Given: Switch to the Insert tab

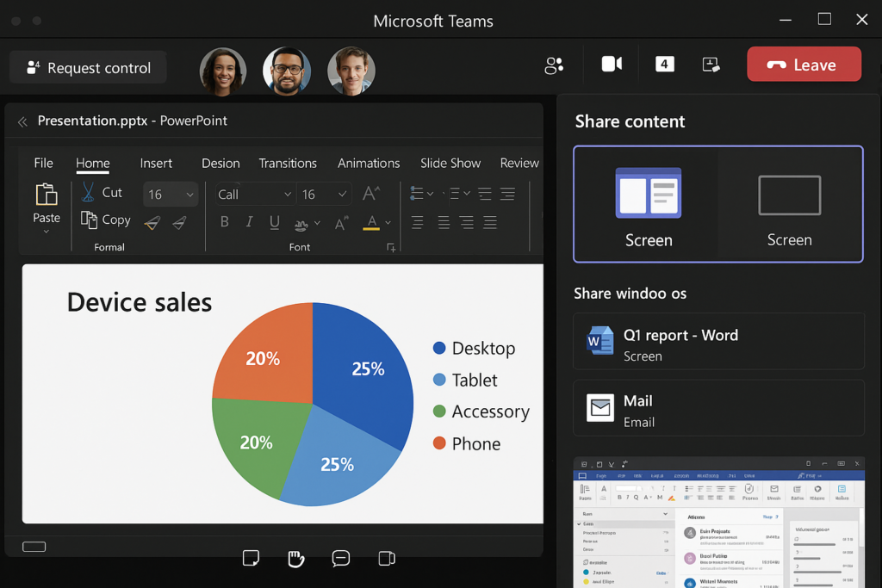Looking at the screenshot, I should [x=156, y=163].
